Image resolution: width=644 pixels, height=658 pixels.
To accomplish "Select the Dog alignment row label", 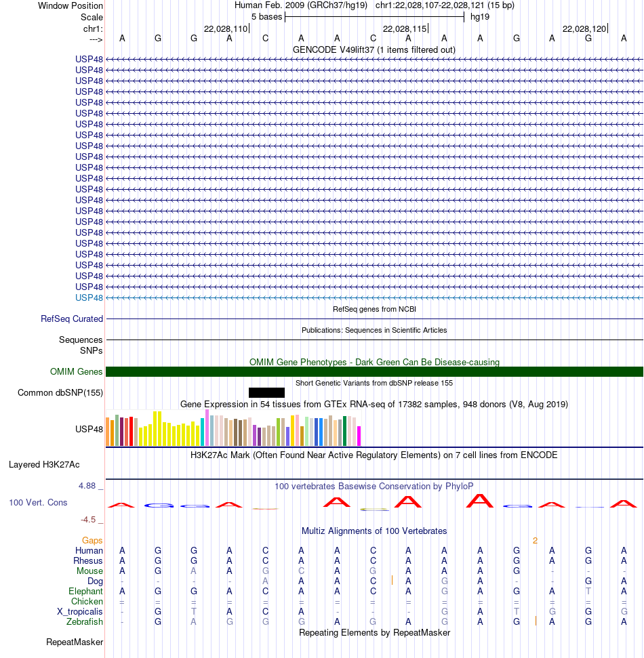I will click(x=95, y=581).
